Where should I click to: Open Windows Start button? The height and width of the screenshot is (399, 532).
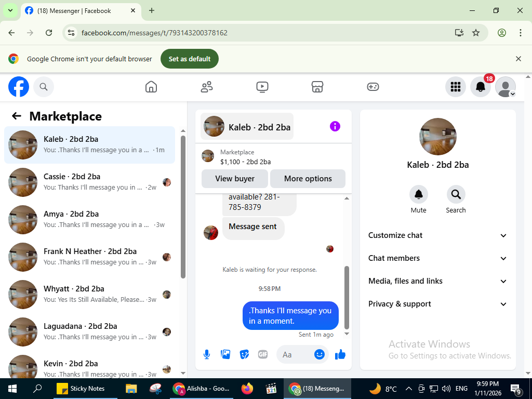[12, 389]
